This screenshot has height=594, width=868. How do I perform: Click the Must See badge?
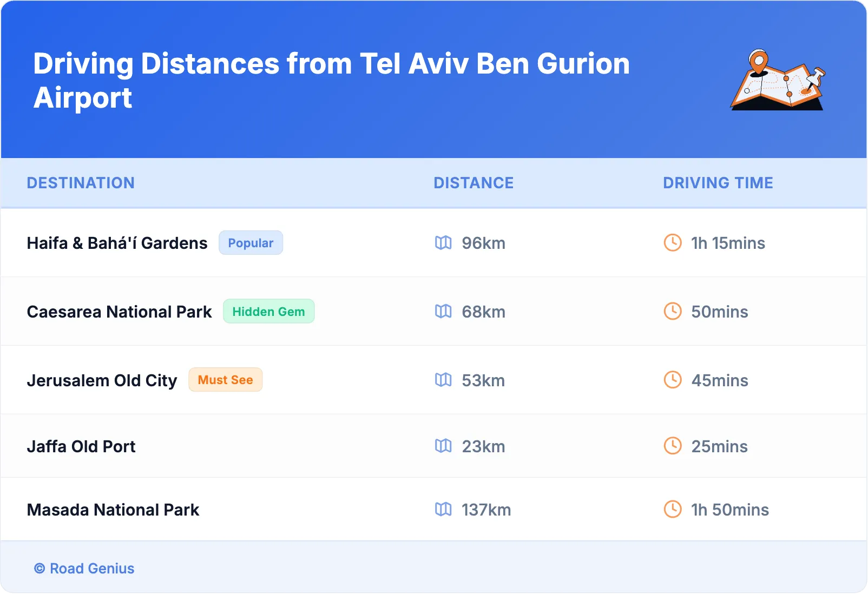point(225,380)
